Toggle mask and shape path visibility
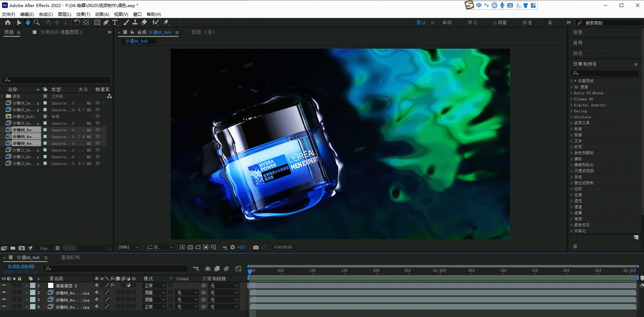The image size is (644, 317). (198, 247)
